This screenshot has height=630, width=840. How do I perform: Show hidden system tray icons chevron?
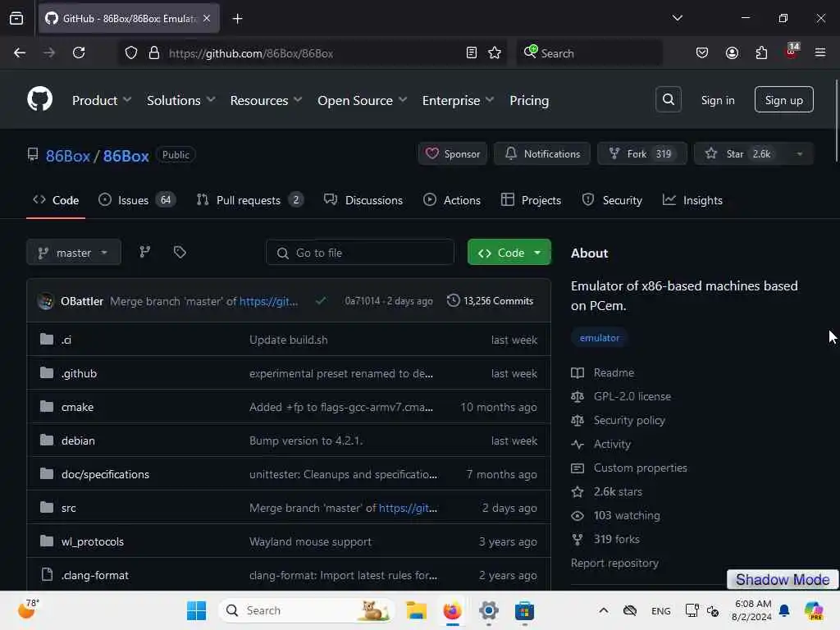tap(603, 610)
